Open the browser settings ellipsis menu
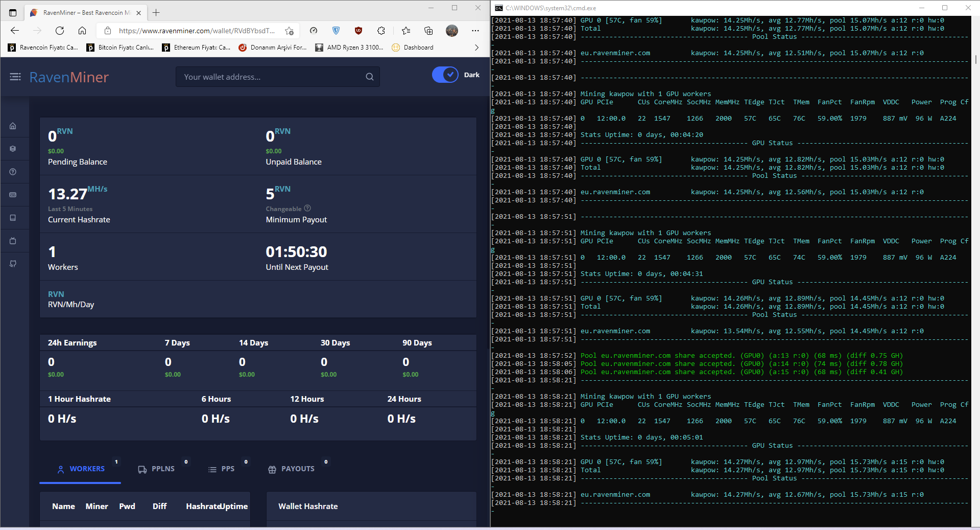 [475, 31]
